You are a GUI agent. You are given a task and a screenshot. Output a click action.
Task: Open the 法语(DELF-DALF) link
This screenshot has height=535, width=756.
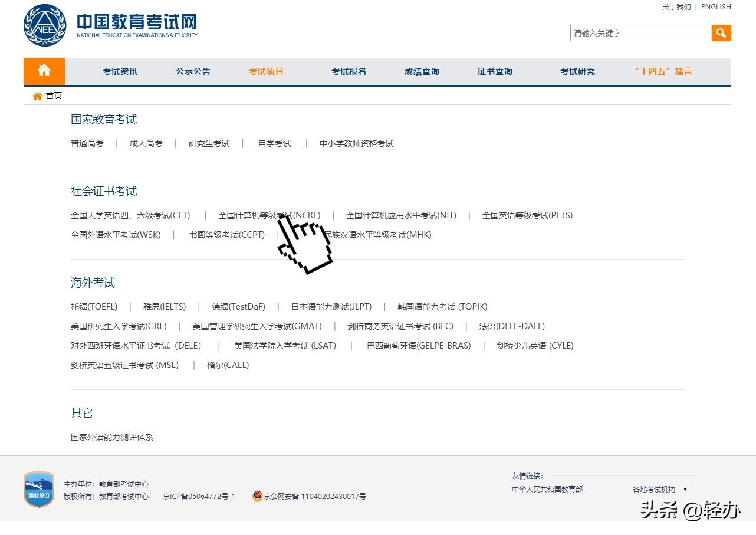click(512, 326)
